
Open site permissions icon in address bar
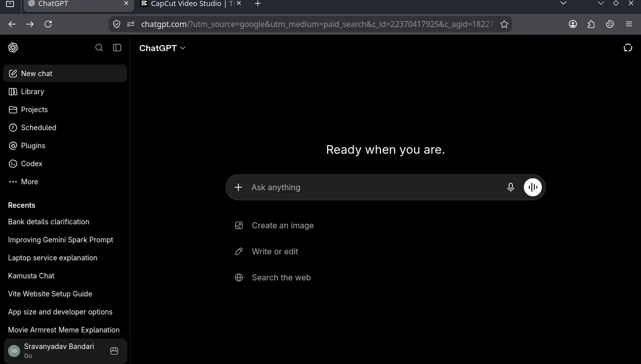[131, 24]
